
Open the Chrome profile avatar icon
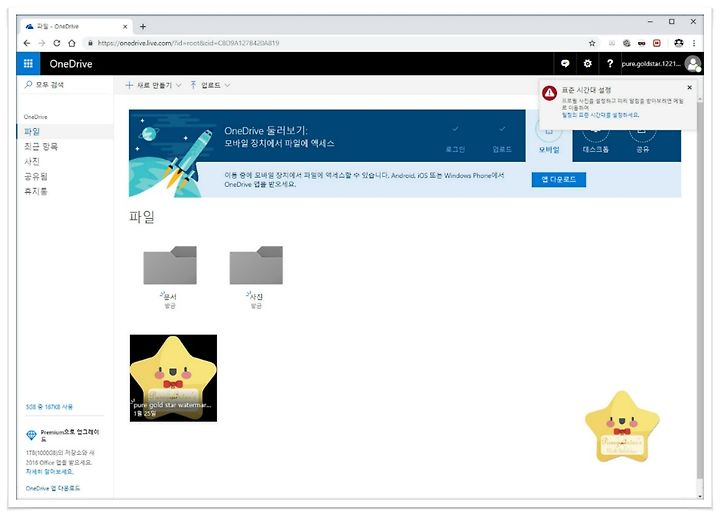pyautogui.click(x=679, y=43)
